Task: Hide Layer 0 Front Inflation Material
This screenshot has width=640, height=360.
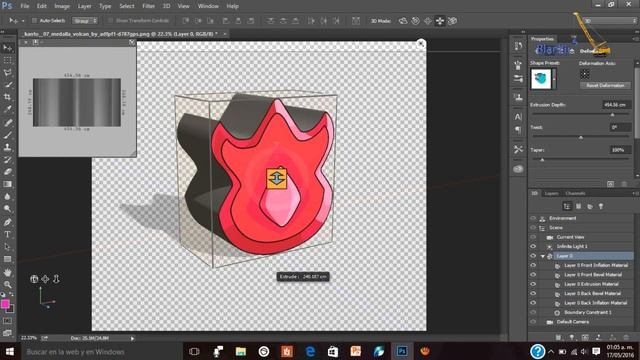Action: coord(533,265)
